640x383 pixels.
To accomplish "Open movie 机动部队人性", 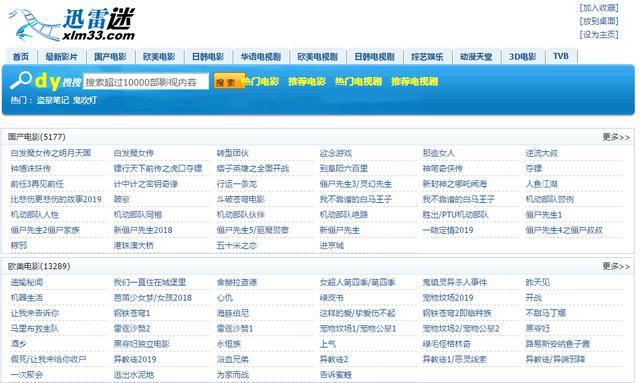I will 35,215.
